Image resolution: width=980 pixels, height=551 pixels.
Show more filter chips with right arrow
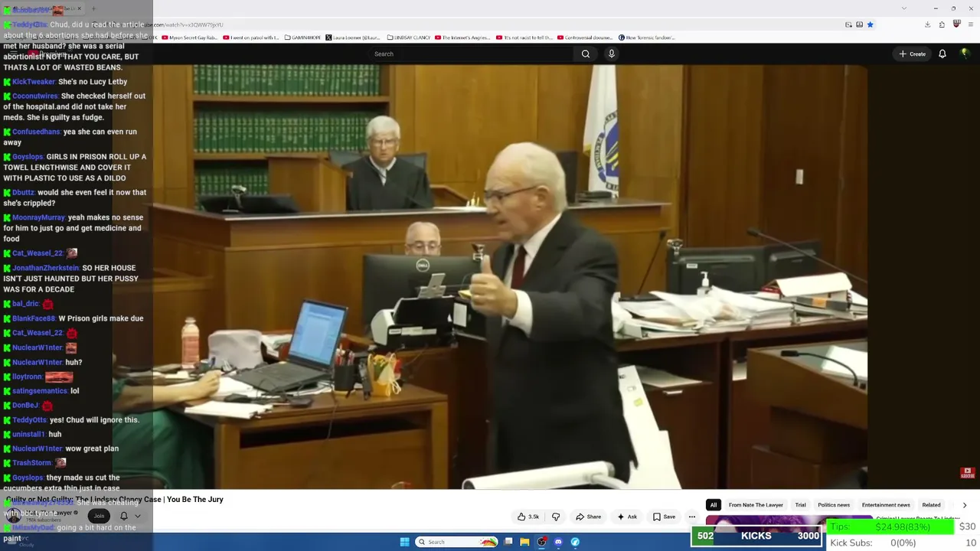(x=964, y=505)
